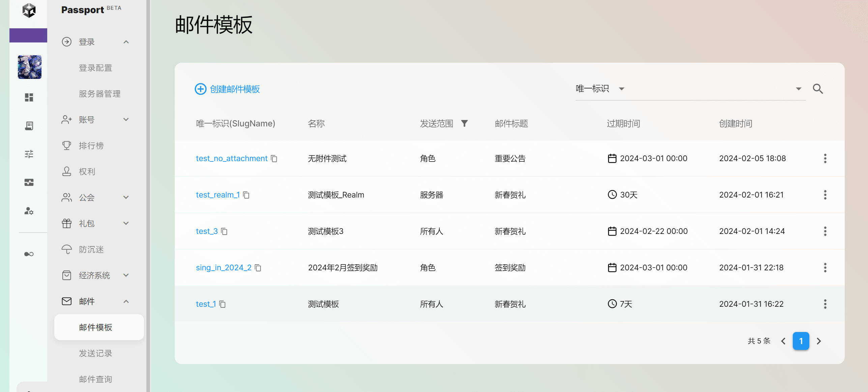Open more options for test_3 row
This screenshot has width=868, height=392.
click(825, 231)
